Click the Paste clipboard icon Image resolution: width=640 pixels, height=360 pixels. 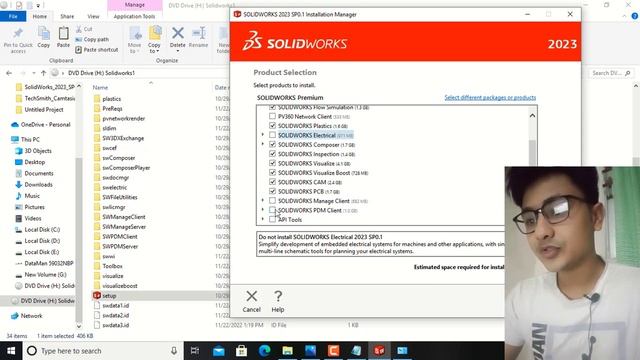point(63,33)
